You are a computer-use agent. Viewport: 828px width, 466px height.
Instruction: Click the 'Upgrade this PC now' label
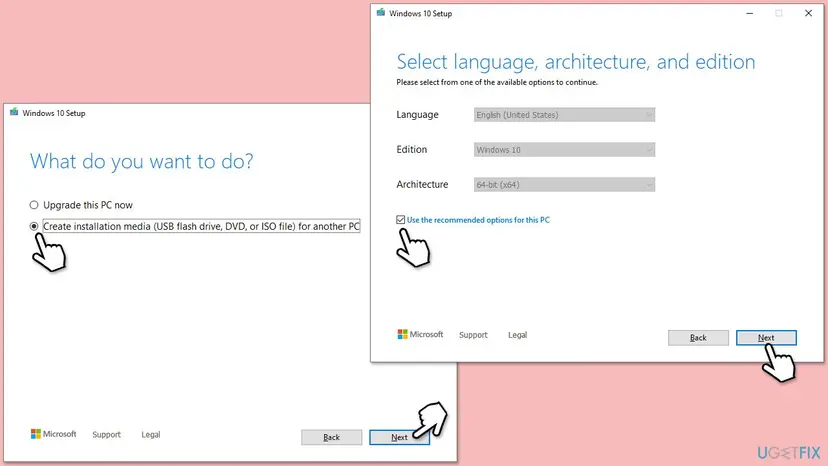point(88,205)
